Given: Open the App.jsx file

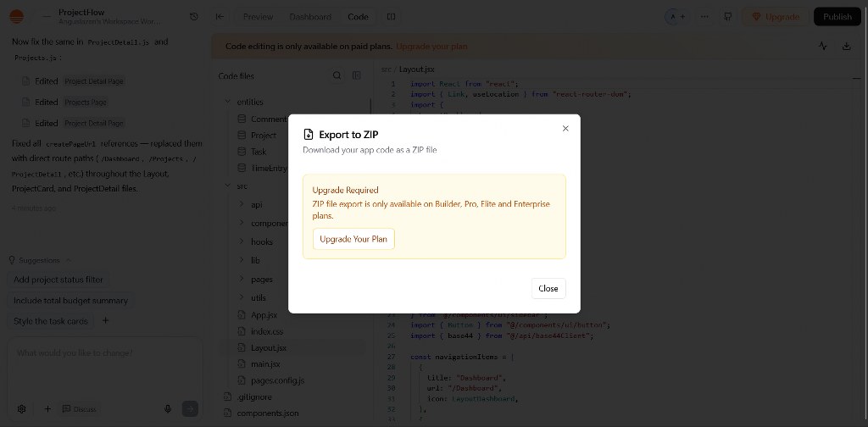Looking at the screenshot, I should (263, 314).
